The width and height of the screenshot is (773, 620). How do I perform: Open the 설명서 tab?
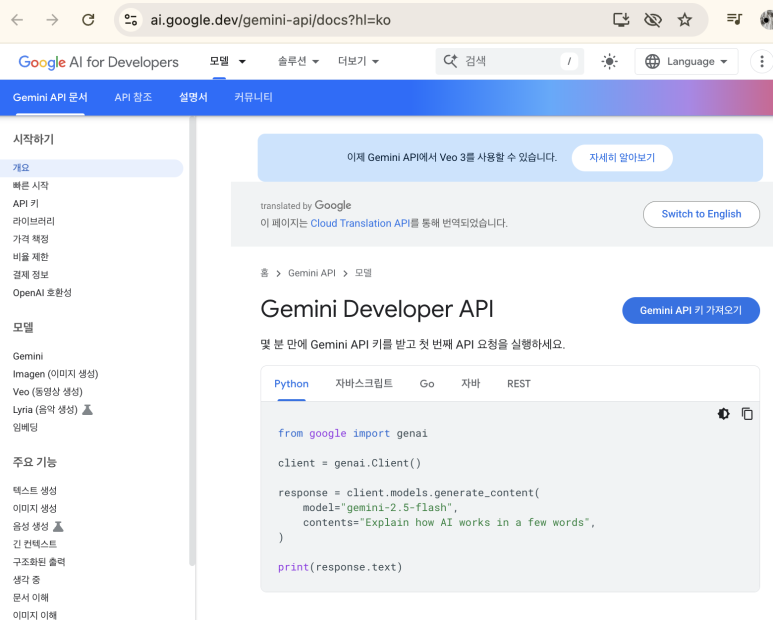193,97
